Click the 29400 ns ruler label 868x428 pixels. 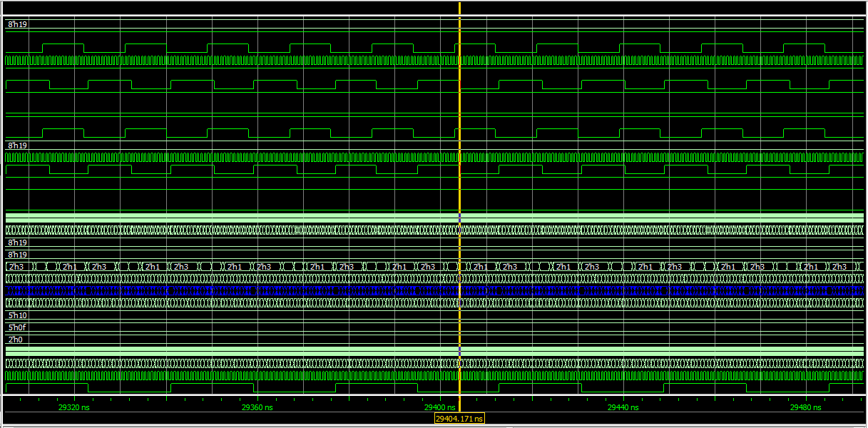click(x=439, y=407)
